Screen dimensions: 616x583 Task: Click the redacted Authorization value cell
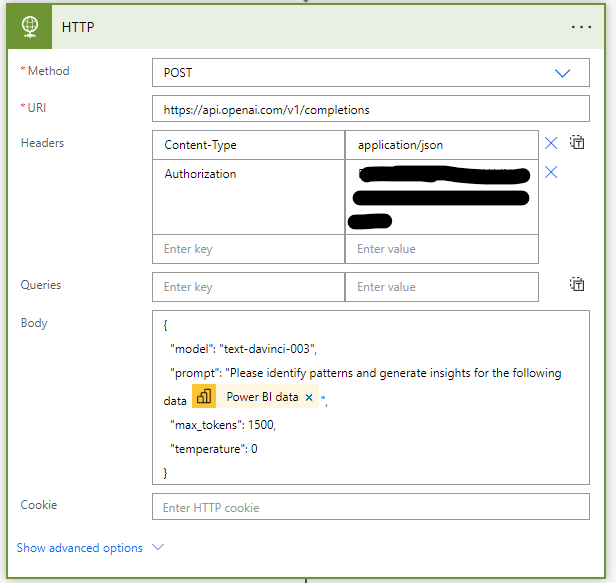point(442,197)
